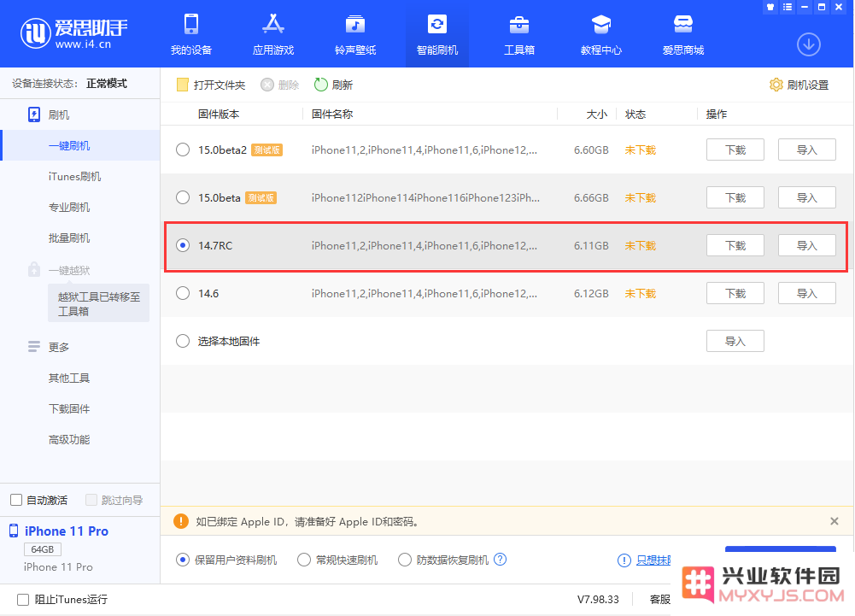Click the 固件版本 column header
855x616 pixels.
pos(219,114)
